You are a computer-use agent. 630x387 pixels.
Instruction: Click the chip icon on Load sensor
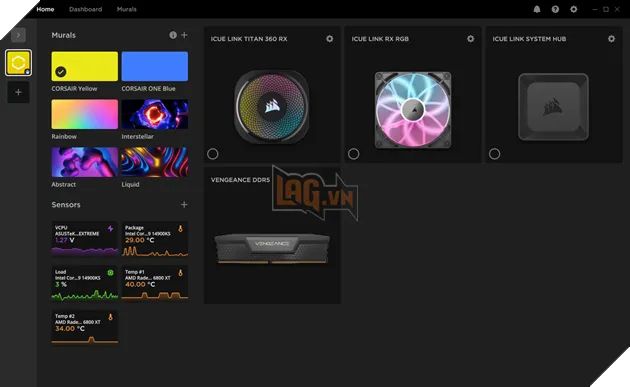pyautogui.click(x=110, y=273)
